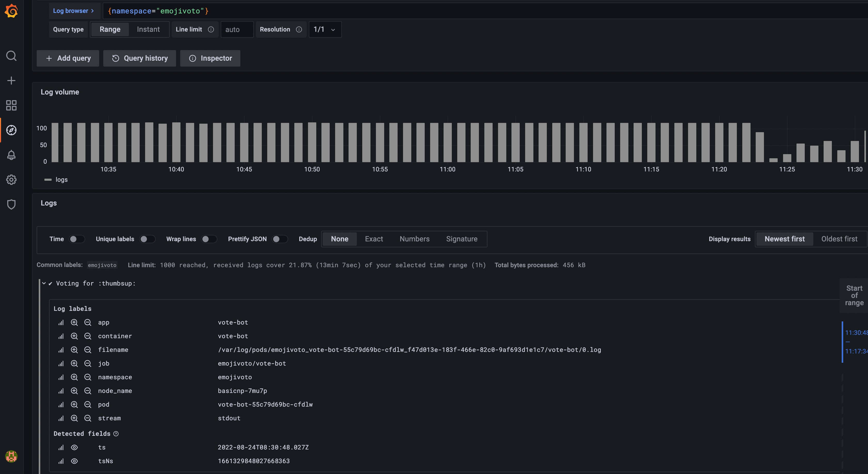
Task: Filter out value of app label
Action: click(x=88, y=322)
